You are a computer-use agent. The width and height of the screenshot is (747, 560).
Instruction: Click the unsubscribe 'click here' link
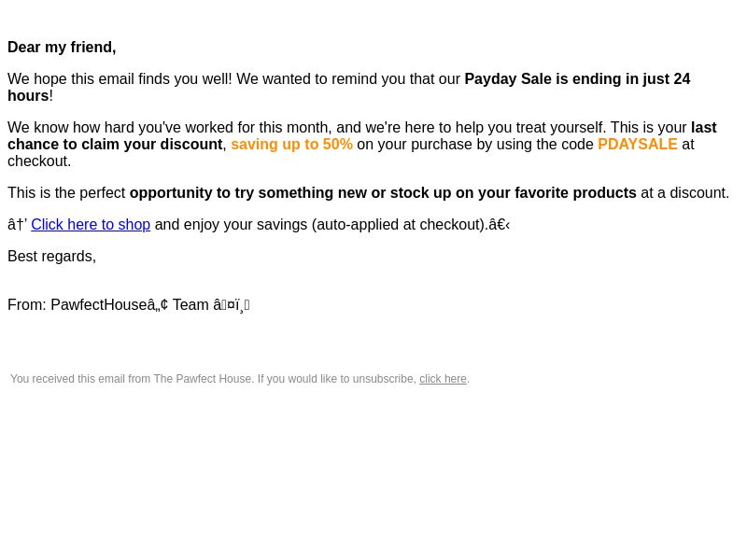pyautogui.click(x=443, y=379)
